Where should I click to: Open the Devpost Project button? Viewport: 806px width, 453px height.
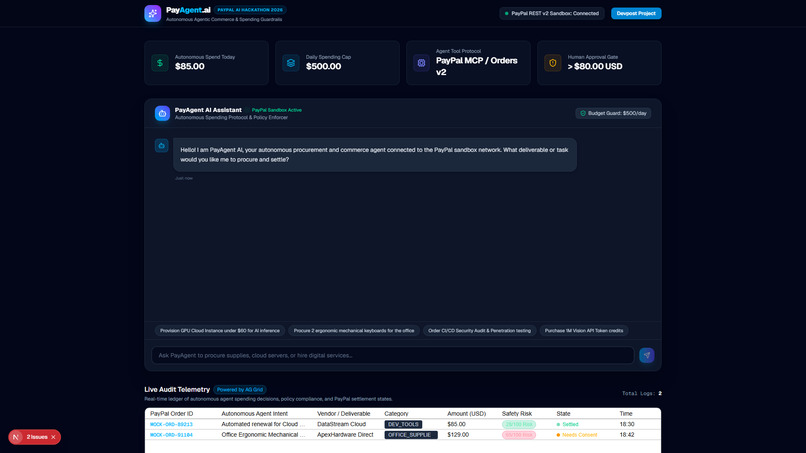[636, 13]
